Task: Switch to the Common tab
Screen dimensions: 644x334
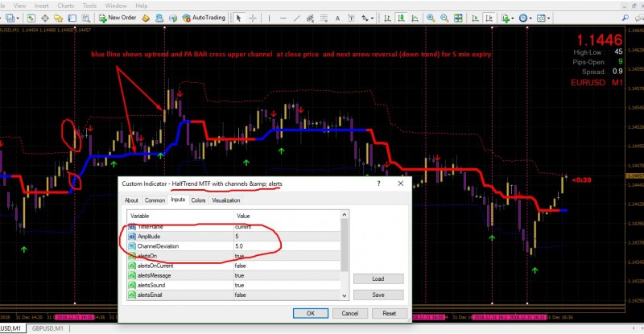Action: (x=155, y=200)
